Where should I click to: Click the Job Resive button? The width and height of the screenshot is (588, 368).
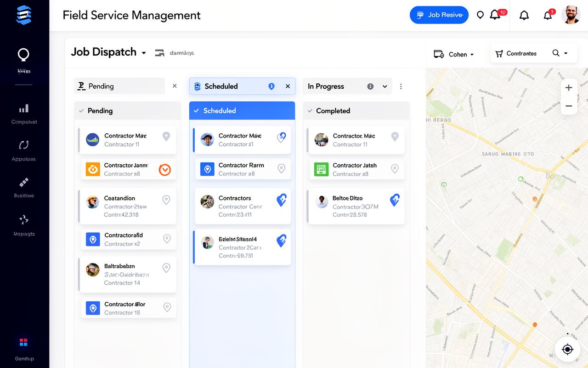439,15
